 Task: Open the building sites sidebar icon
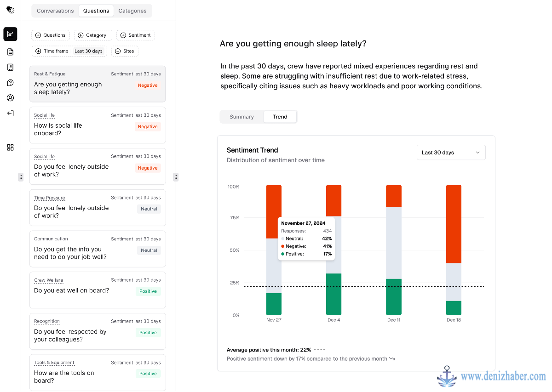point(10,67)
